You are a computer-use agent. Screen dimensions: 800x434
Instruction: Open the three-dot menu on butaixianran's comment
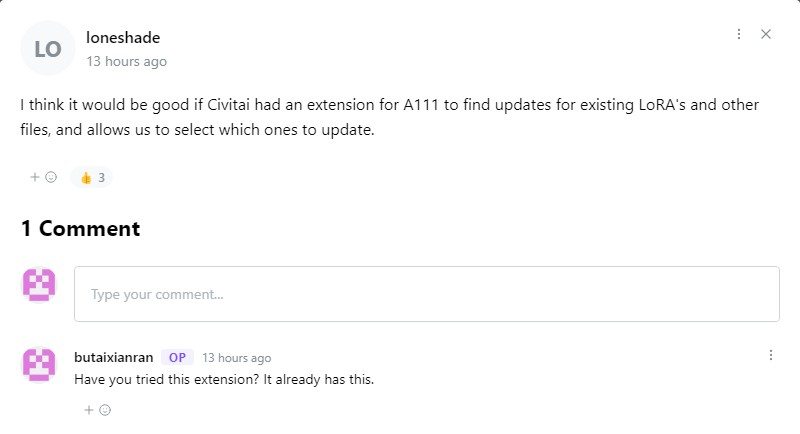click(770, 355)
